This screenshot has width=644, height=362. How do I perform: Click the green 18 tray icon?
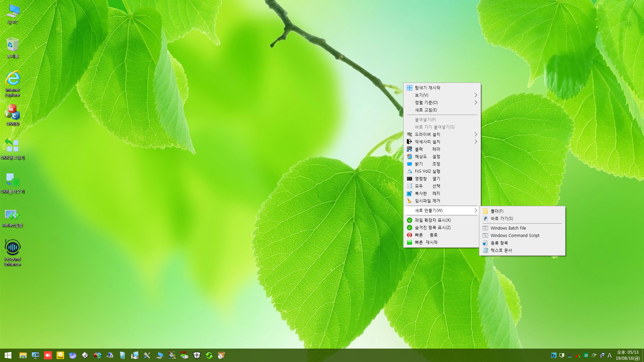586,355
